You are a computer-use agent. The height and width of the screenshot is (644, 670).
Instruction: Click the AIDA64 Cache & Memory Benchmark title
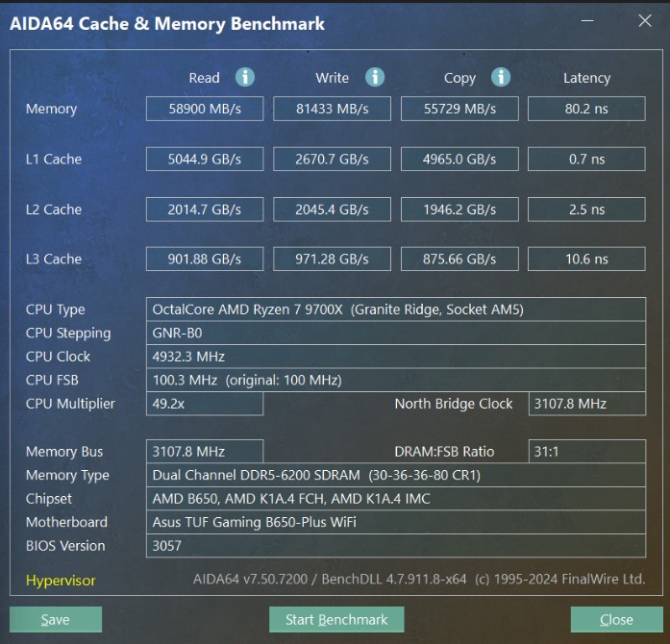click(167, 24)
